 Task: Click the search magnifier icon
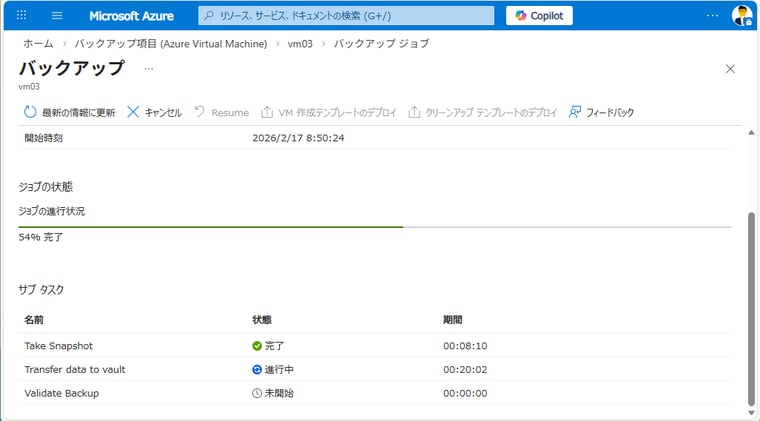209,16
